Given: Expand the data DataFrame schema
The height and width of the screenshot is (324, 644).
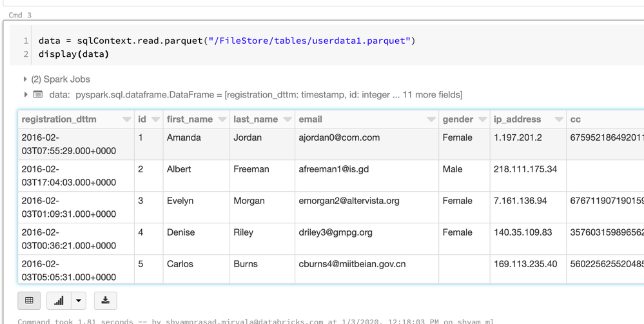Looking at the screenshot, I should coord(26,95).
